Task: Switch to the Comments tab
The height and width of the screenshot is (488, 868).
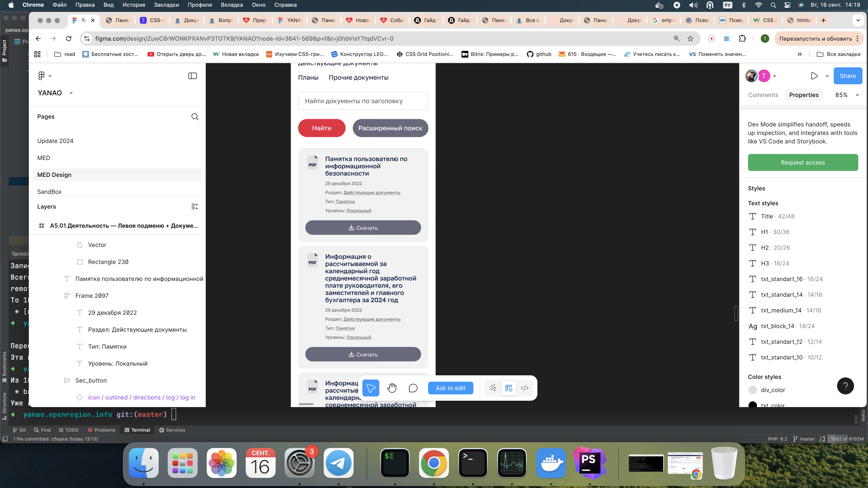Action: 763,95
